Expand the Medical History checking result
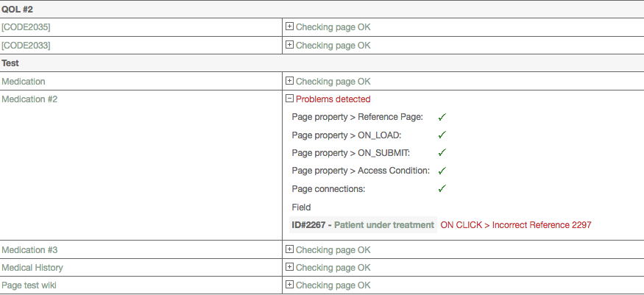This screenshot has width=644, height=295. click(289, 268)
